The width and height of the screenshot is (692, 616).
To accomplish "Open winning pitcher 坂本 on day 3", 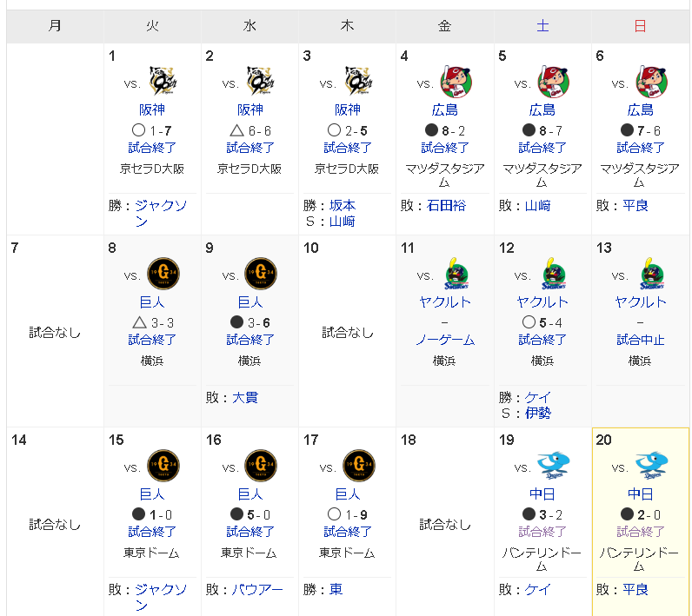I will point(343,206).
